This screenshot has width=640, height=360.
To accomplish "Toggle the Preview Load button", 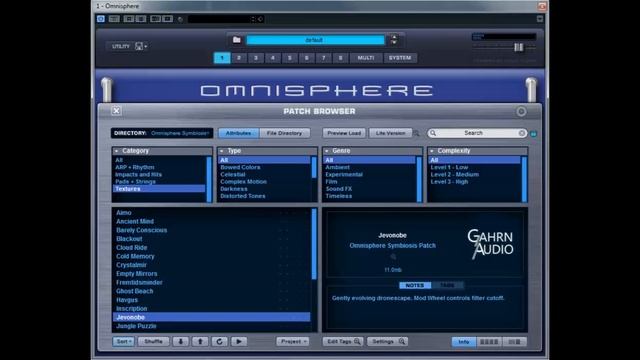I will click(344, 133).
